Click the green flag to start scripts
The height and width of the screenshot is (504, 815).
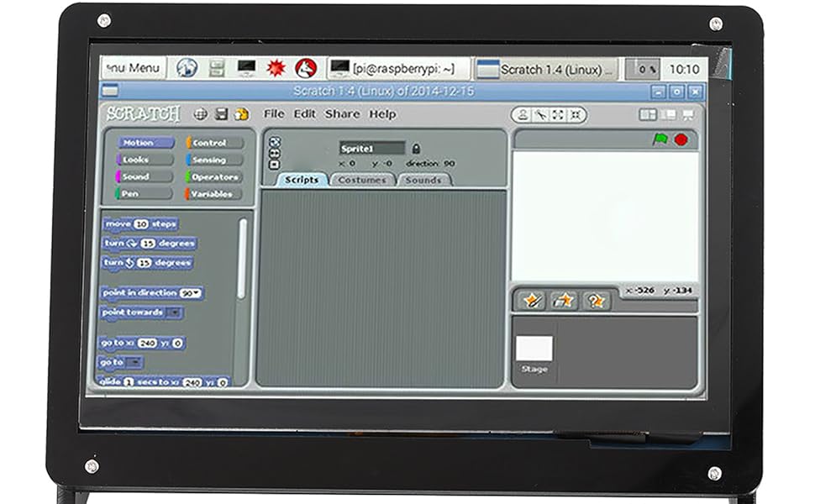tap(660, 139)
